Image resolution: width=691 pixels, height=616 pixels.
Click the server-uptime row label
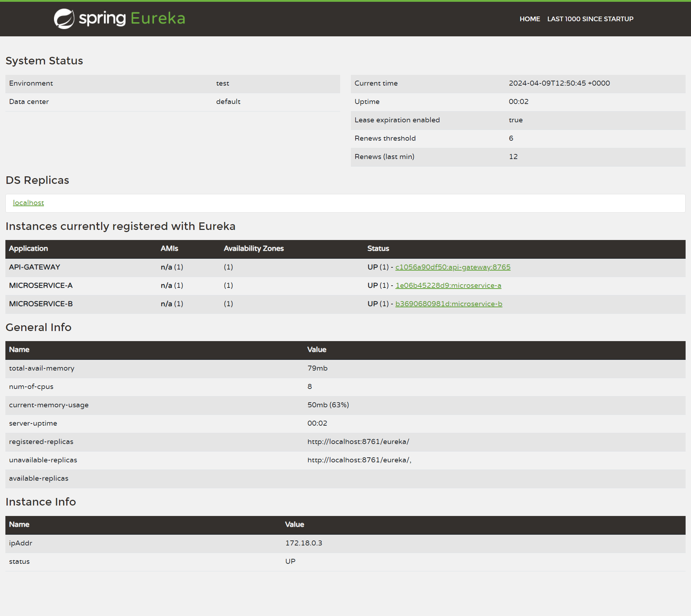click(33, 423)
